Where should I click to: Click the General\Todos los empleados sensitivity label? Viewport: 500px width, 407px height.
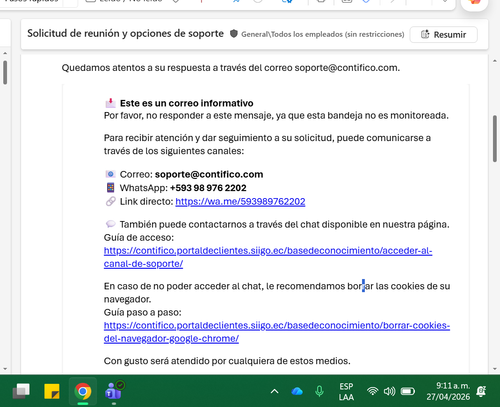click(x=322, y=34)
